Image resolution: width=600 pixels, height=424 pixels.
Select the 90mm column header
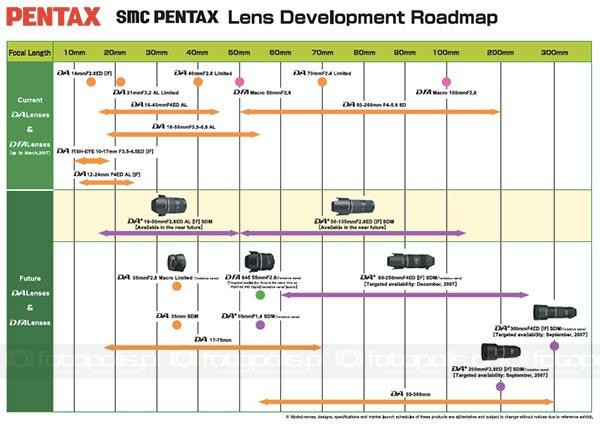click(x=405, y=52)
